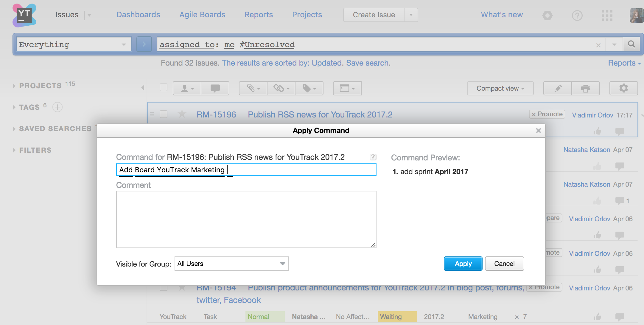Close the Apply Command dialog
This screenshot has width=644, height=325.
pos(538,131)
